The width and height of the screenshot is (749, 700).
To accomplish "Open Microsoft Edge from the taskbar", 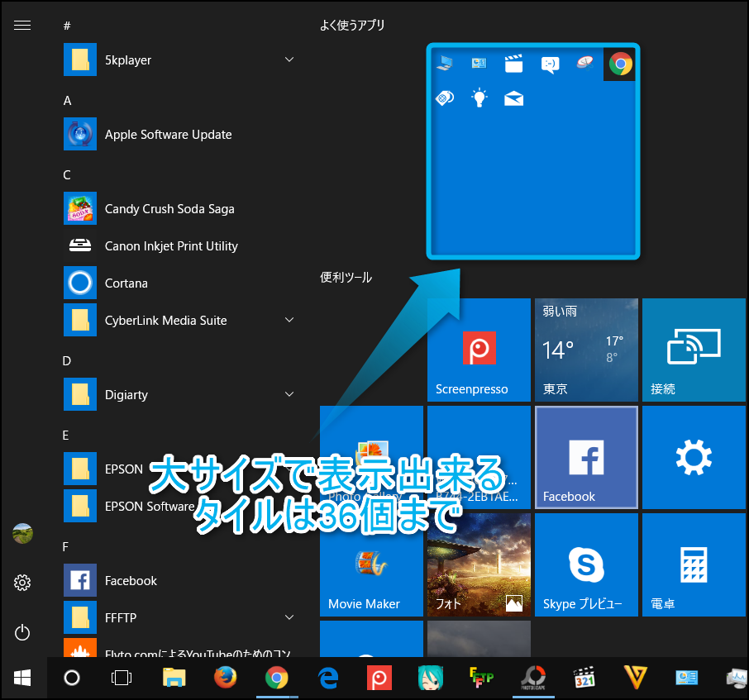I will pyautogui.click(x=327, y=678).
